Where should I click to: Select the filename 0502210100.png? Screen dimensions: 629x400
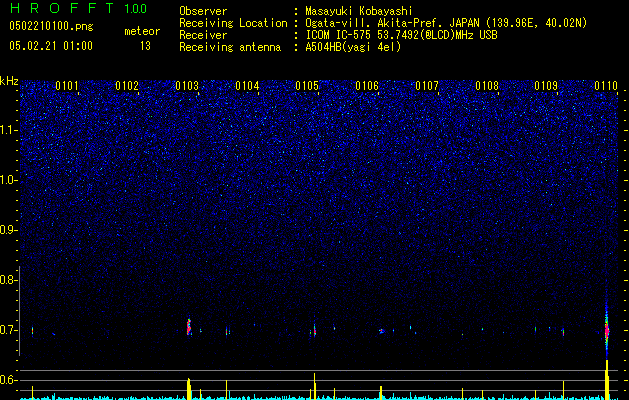click(51, 26)
